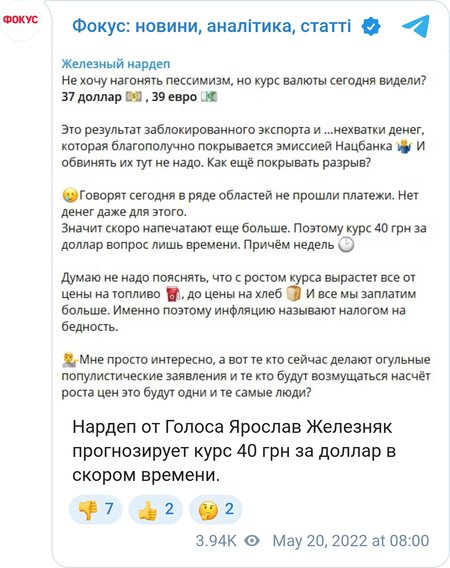Click the caption about Ярослав Железняк

click(x=234, y=451)
